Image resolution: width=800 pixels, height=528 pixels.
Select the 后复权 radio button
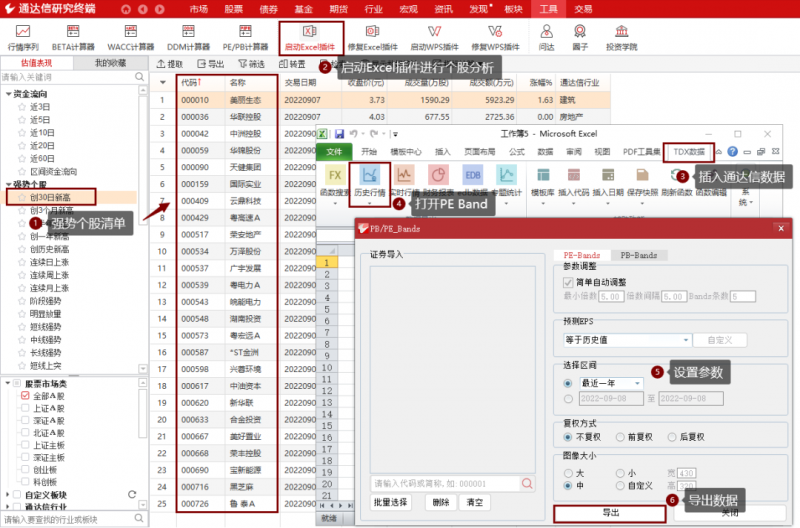(672, 437)
